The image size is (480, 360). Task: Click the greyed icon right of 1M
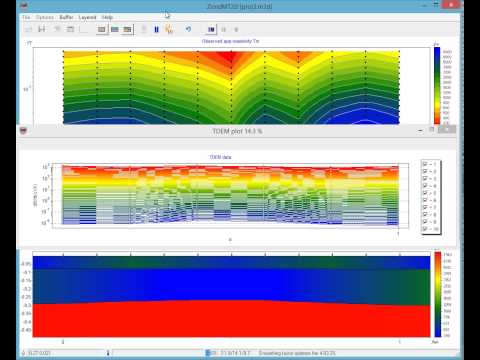click(x=224, y=29)
